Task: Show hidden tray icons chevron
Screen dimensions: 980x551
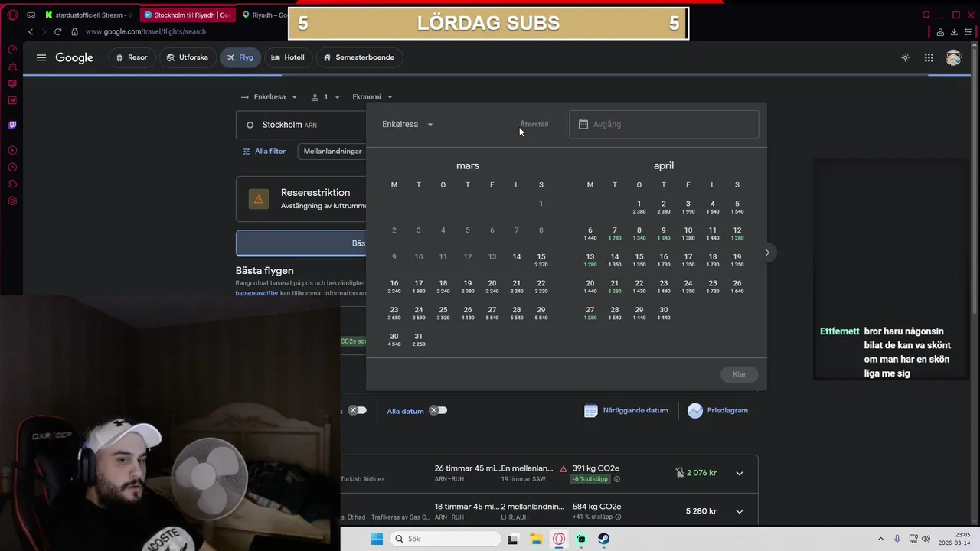Action: [880, 539]
